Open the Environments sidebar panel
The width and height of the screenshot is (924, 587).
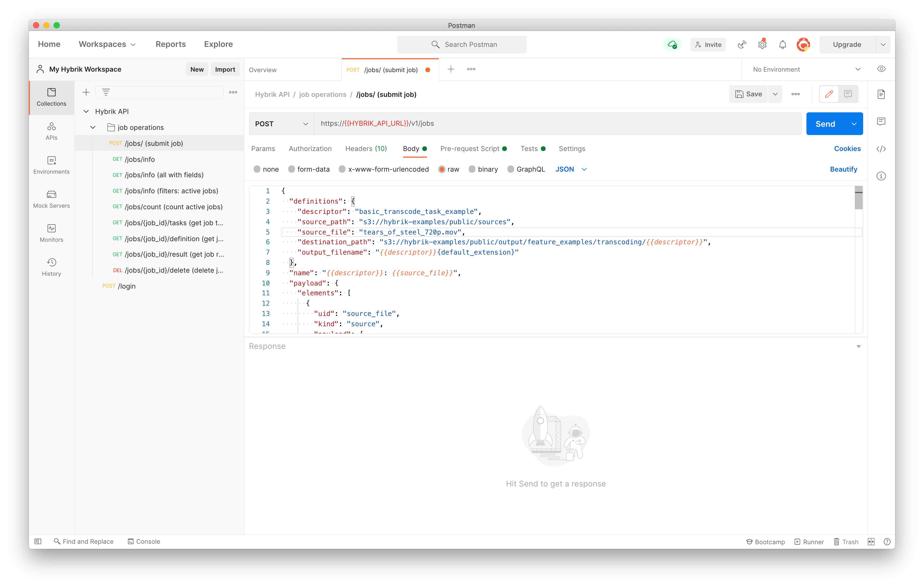tap(51, 165)
